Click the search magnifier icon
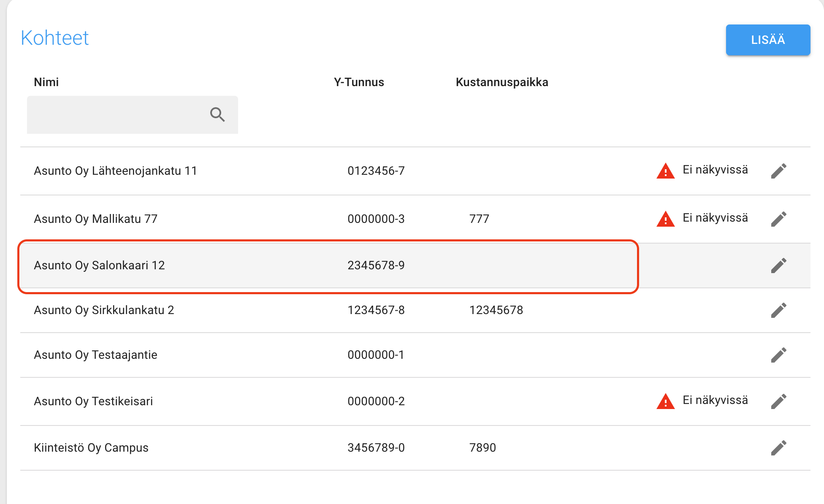This screenshot has height=504, width=824. tap(217, 114)
